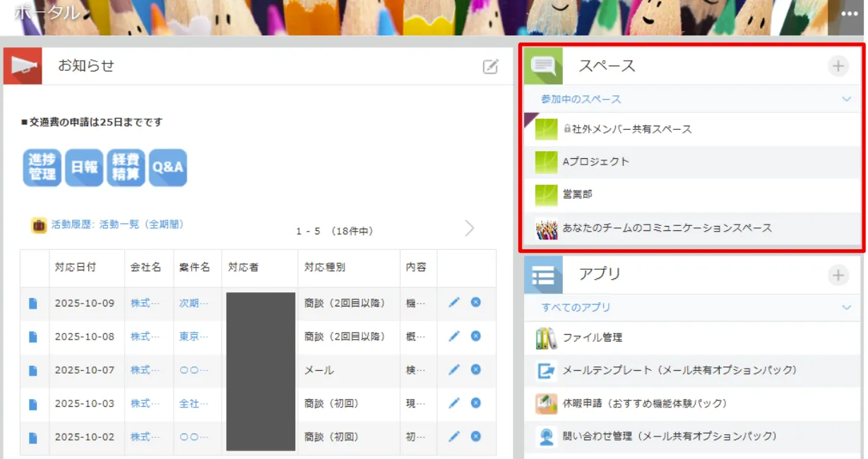Launch the ファイル管理 app

point(592,338)
